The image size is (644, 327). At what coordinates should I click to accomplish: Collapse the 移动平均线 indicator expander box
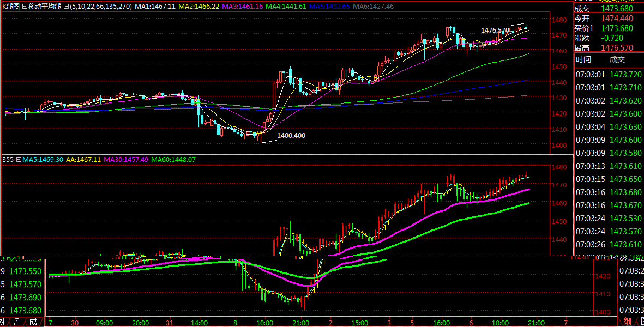point(24,6)
